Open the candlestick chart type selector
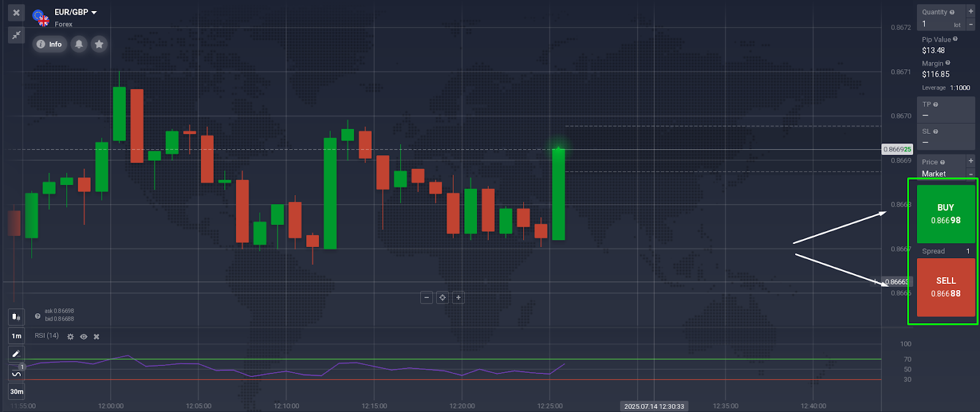 pos(16,317)
